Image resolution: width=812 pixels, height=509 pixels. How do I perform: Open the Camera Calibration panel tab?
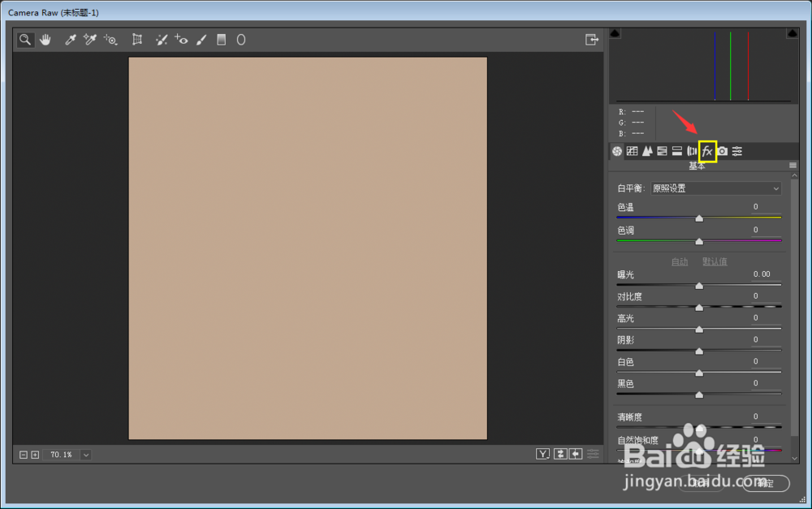tap(723, 151)
